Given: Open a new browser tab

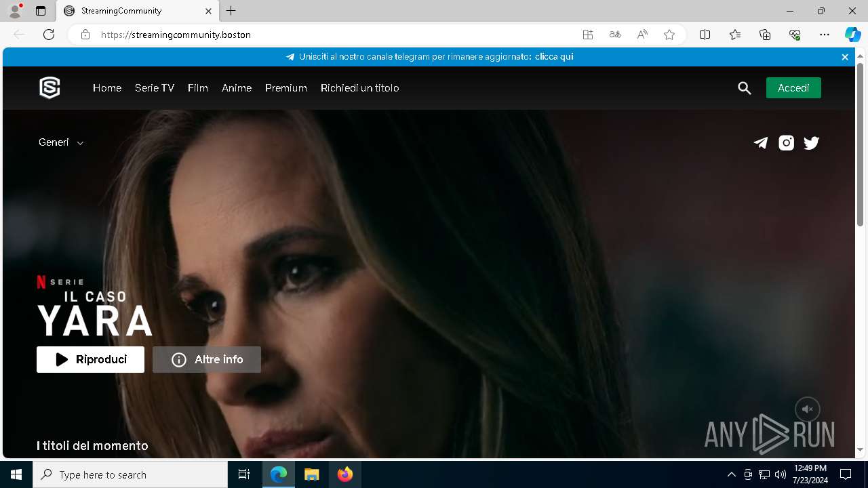Looking at the screenshot, I should coord(231,11).
